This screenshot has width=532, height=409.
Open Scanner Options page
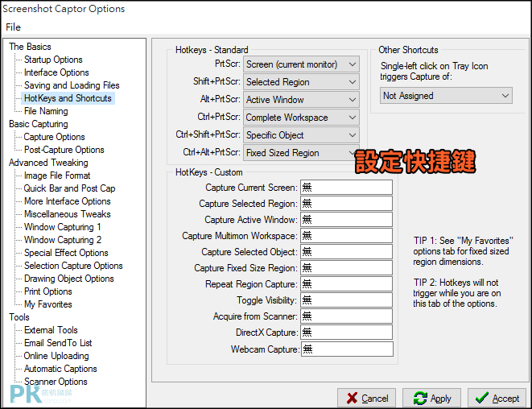coord(56,382)
